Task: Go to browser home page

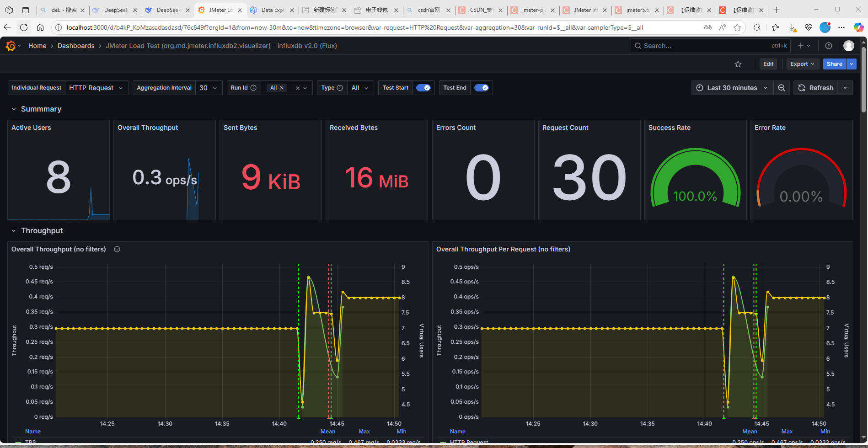Action: (40, 27)
